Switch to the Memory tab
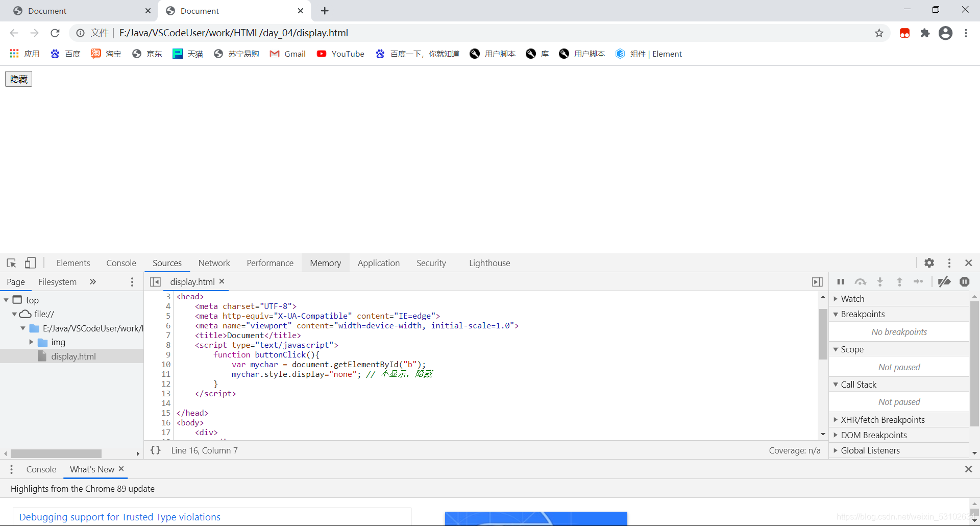This screenshot has width=980, height=526. point(325,263)
